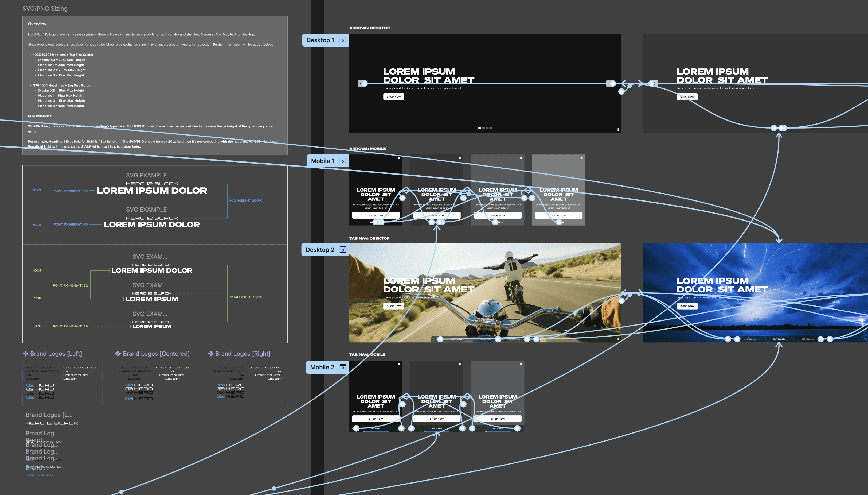Click the Desktop 1 flow play icon
The image size is (868, 495).
point(343,40)
